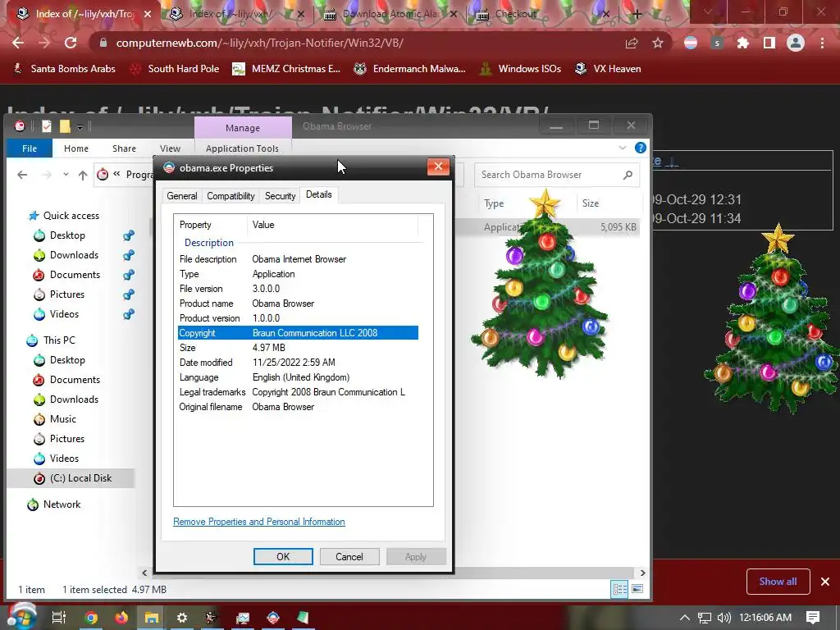Select the File description property row
This screenshot has width=840, height=630.
[x=298, y=259]
